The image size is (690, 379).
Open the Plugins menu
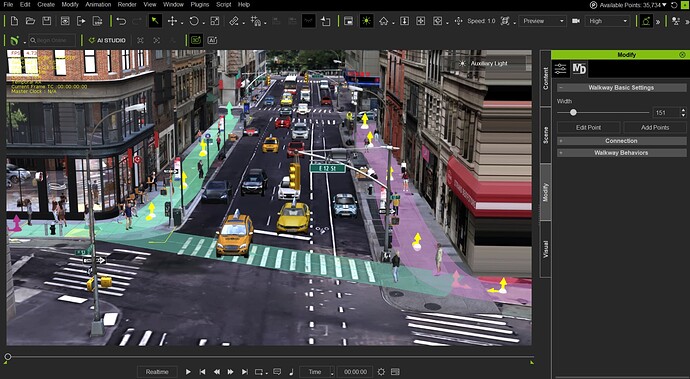tap(200, 5)
